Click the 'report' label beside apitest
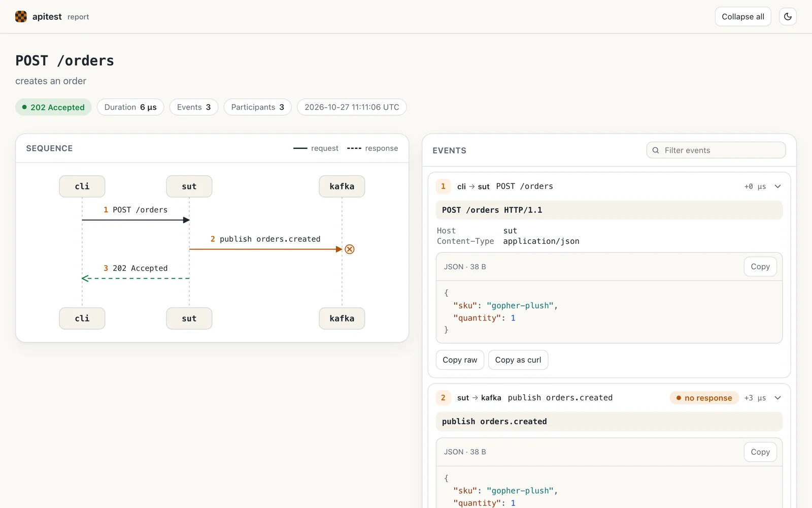The width and height of the screenshot is (812, 508). click(78, 17)
